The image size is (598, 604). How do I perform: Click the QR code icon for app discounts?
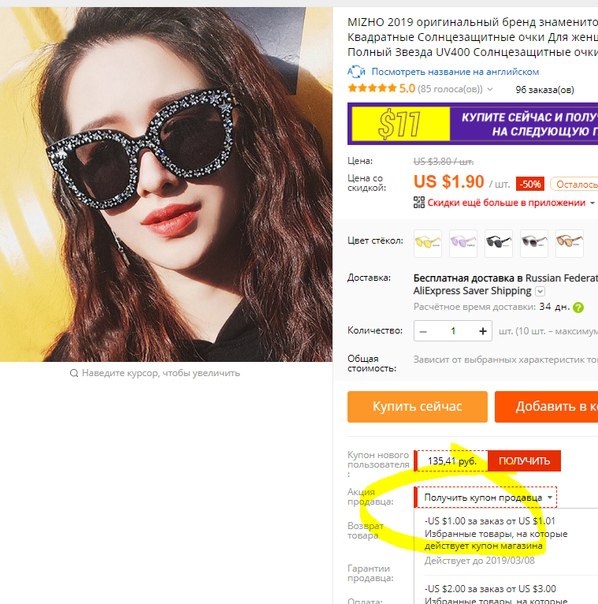(419, 202)
